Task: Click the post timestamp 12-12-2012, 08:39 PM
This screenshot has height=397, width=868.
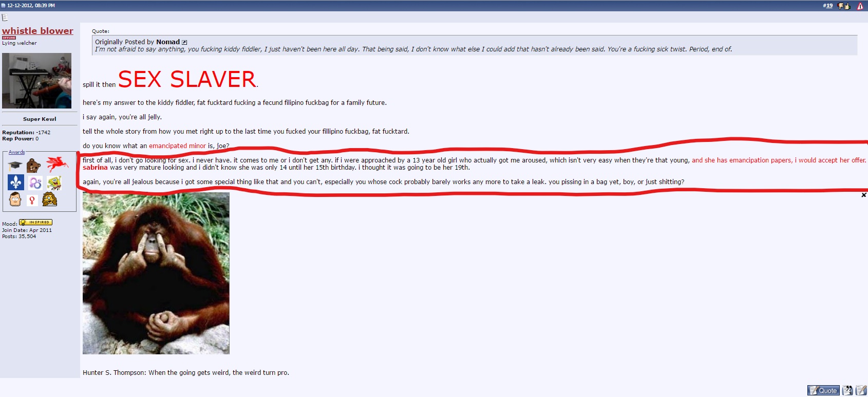Action: click(x=31, y=6)
